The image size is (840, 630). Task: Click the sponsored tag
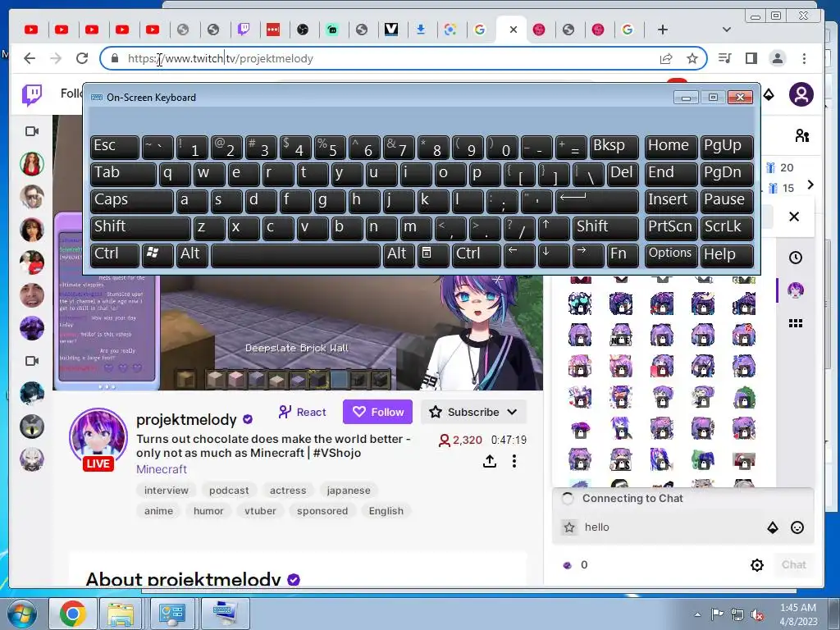click(x=322, y=511)
